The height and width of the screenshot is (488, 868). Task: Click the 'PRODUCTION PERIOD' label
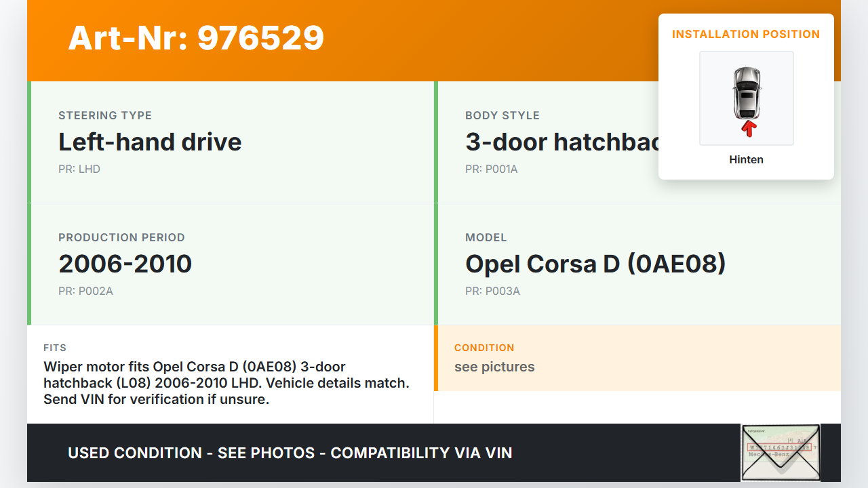(121, 237)
